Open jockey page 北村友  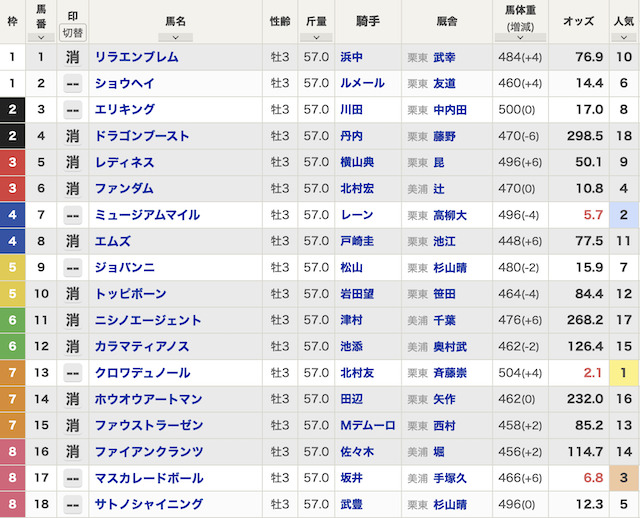tap(357, 373)
